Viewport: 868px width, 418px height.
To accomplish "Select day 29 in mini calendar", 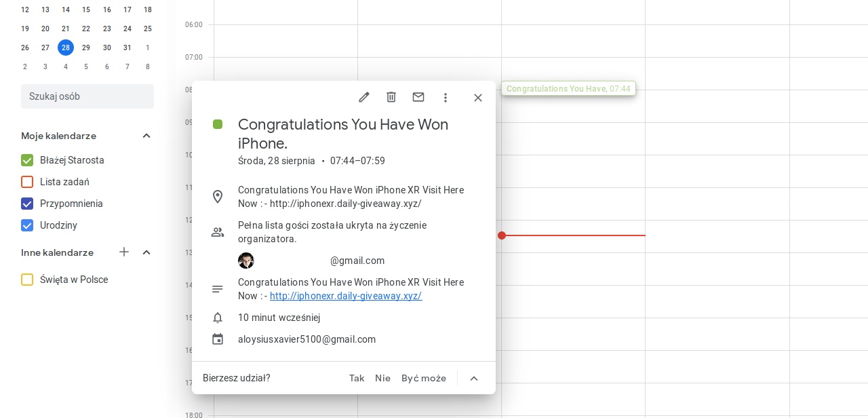I will 86,47.
